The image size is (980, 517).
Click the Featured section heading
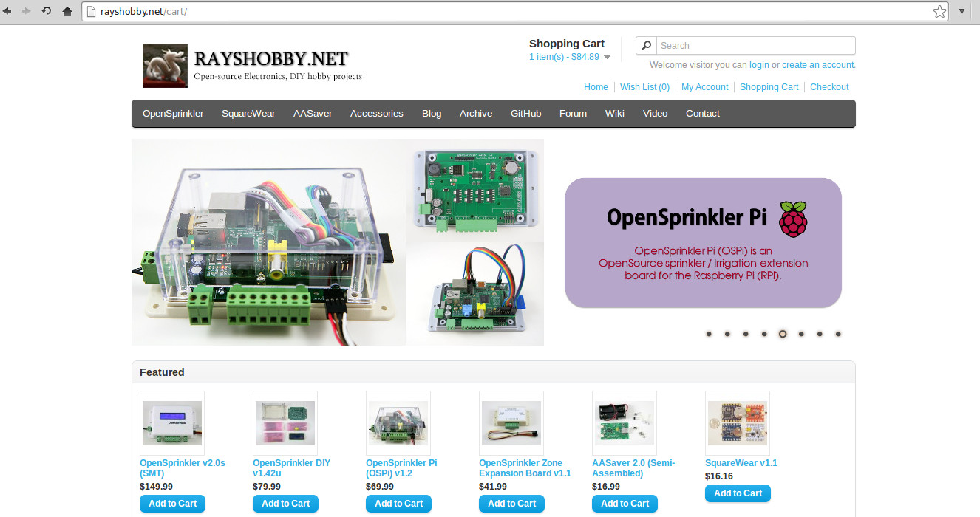tap(162, 372)
